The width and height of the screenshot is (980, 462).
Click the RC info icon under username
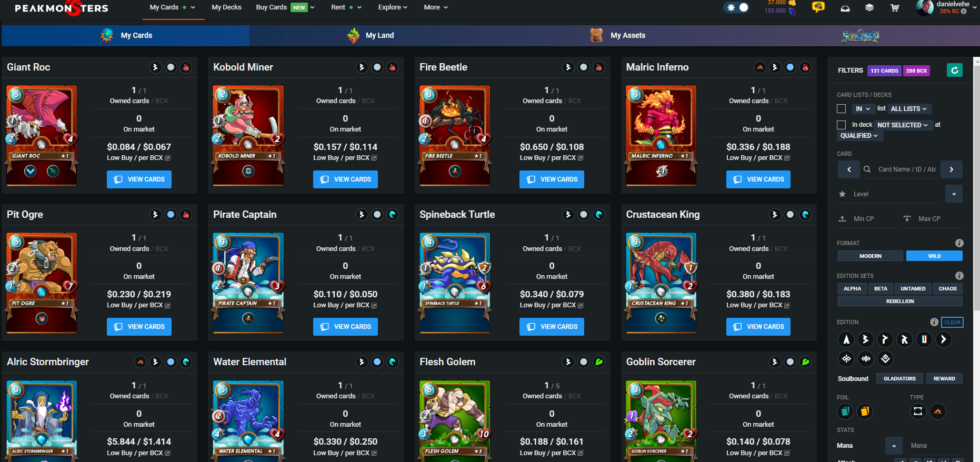point(964,11)
